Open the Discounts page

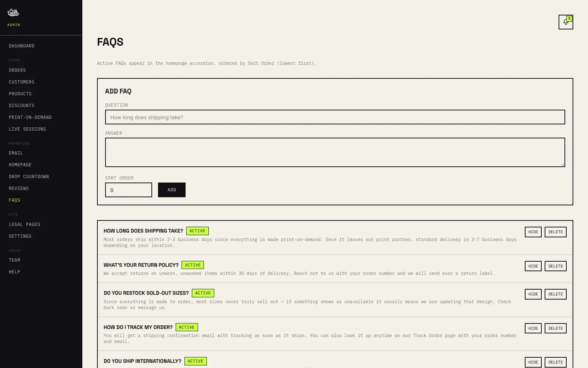tap(22, 106)
